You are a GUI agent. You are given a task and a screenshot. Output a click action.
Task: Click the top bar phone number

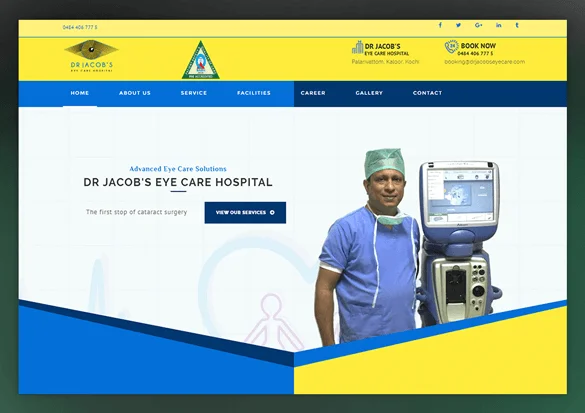pos(80,27)
